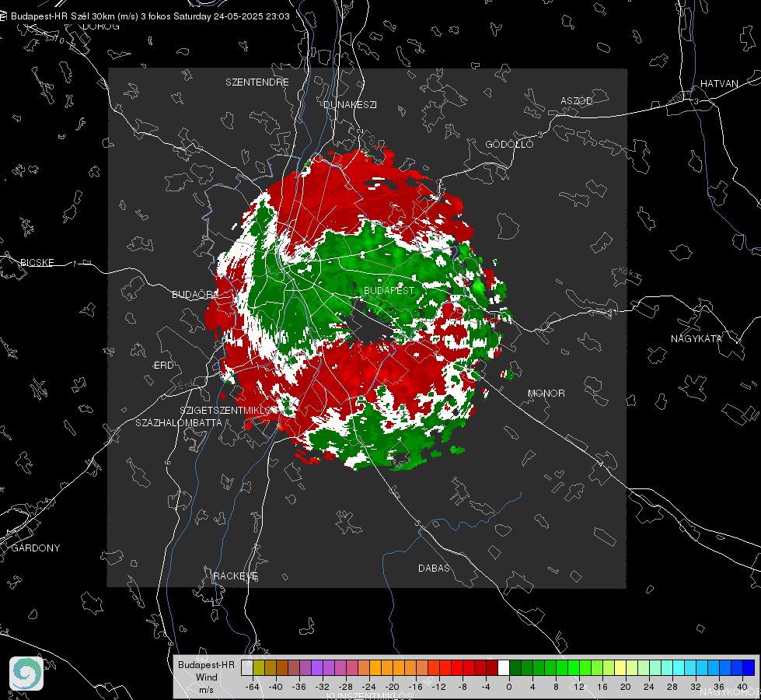This screenshot has height=700, width=761.
Task: Click the -8 value on the legend
Action: point(463,687)
